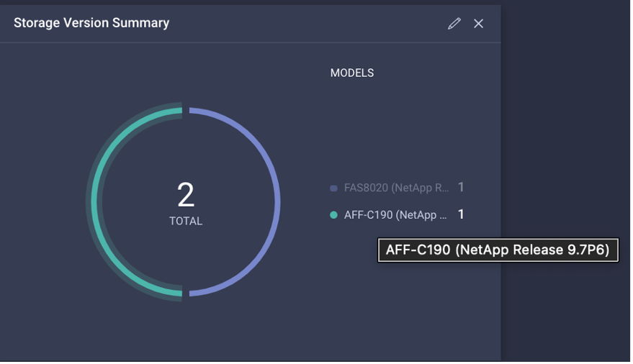Click the teal half of the donut chart
The image size is (633, 364).
point(96,202)
